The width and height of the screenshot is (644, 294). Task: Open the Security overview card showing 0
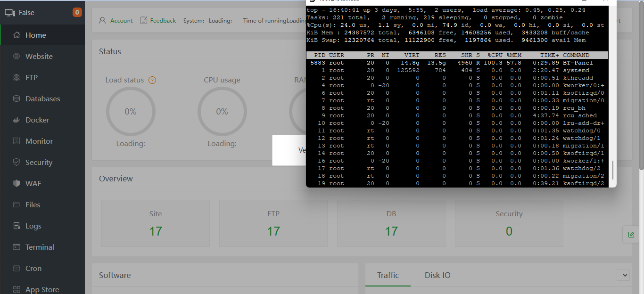509,223
